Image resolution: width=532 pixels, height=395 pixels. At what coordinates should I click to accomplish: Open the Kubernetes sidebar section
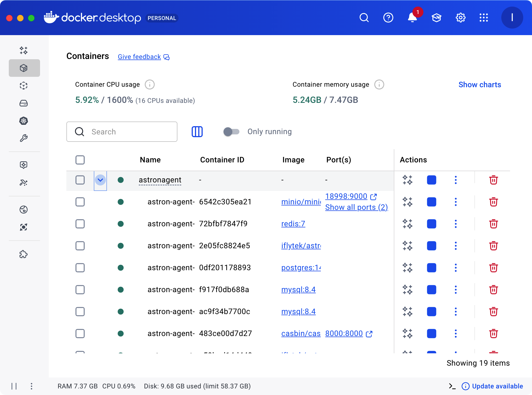tap(24, 121)
